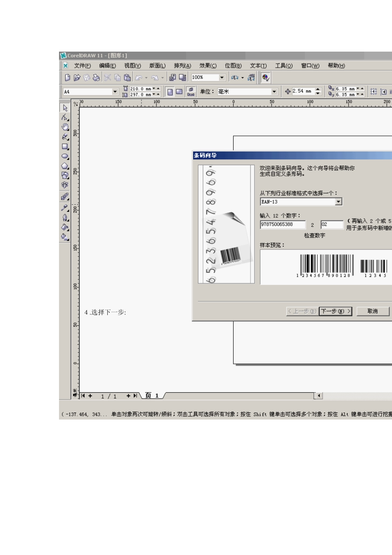Select the Basic Shapes tool
The height and width of the screenshot is (555, 392).
(x=65, y=176)
